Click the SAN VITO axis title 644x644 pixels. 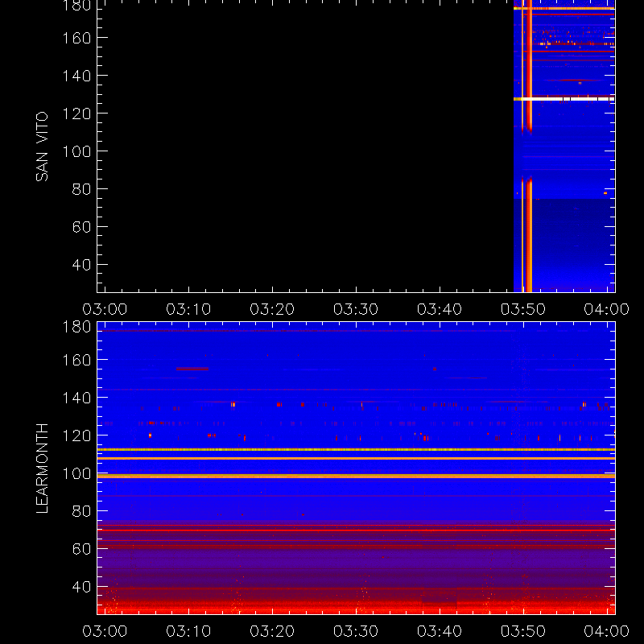(42, 147)
